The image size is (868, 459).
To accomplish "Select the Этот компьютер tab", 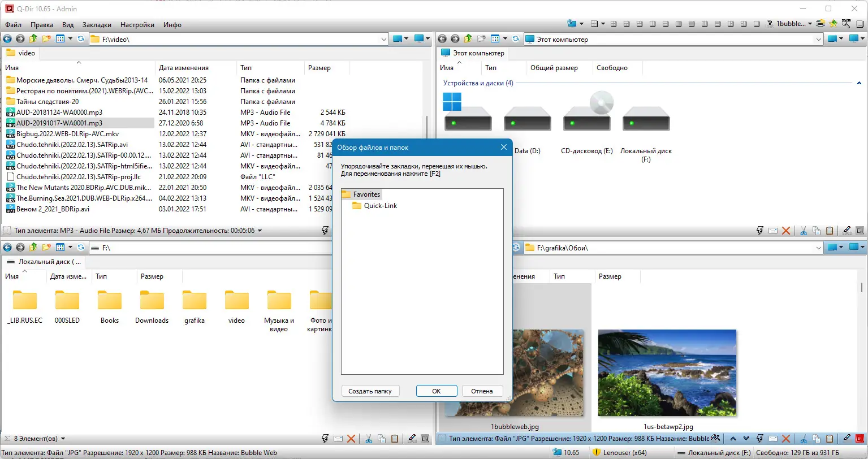I will [x=472, y=53].
